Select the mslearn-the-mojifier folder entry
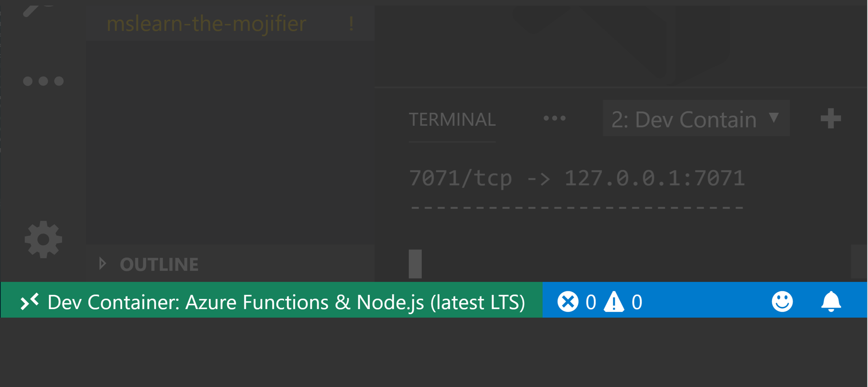The image size is (868, 387). (206, 23)
